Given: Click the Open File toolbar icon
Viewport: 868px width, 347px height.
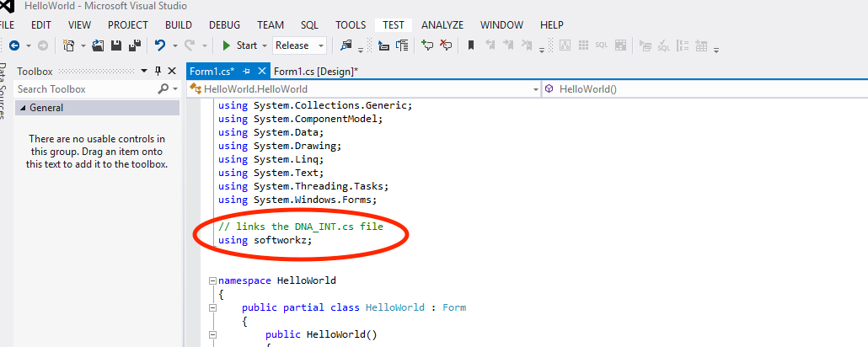Looking at the screenshot, I should tap(99, 46).
